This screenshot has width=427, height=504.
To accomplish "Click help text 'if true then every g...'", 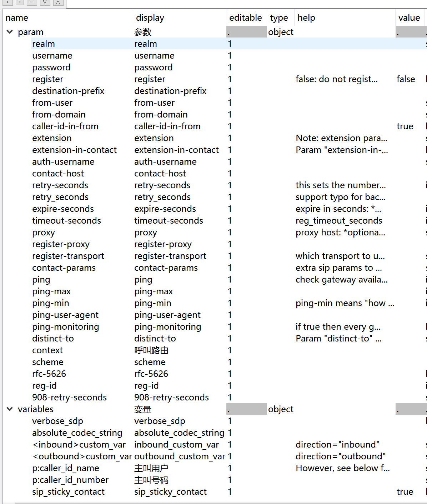I will [338, 327].
